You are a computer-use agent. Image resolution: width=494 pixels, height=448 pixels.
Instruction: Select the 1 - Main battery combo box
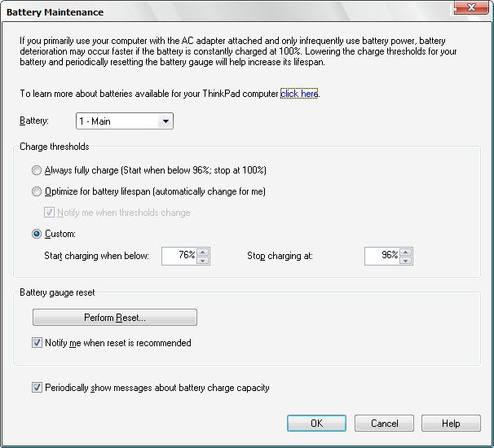(x=125, y=121)
